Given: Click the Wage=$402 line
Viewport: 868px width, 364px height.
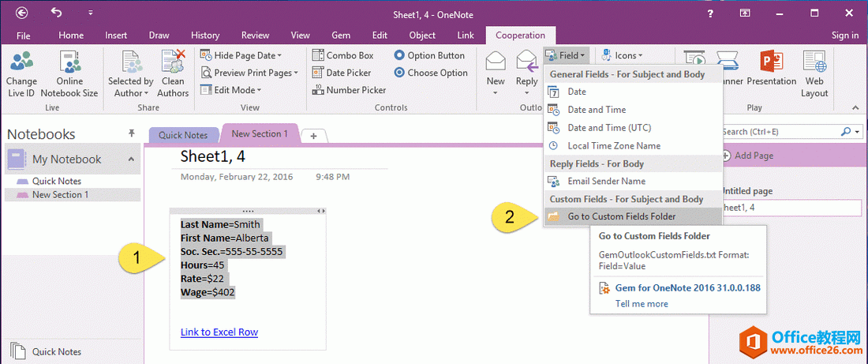Looking at the screenshot, I should pos(208,291).
